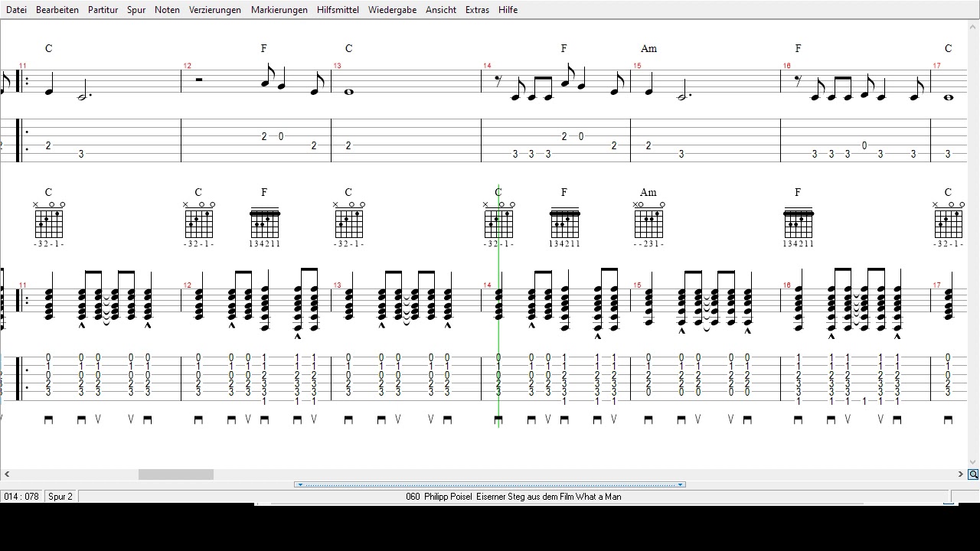Click red measure number 16 in the strumming staff
980x551 pixels.
(x=786, y=285)
